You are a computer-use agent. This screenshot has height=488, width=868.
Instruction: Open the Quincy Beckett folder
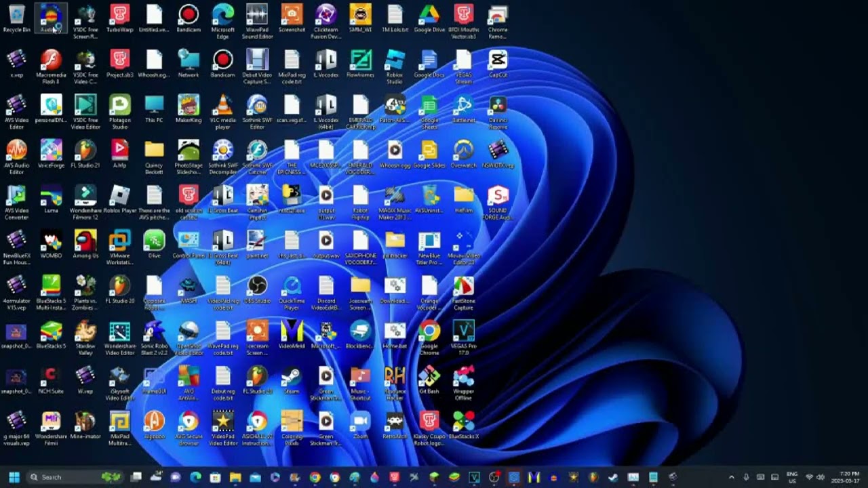tap(154, 157)
